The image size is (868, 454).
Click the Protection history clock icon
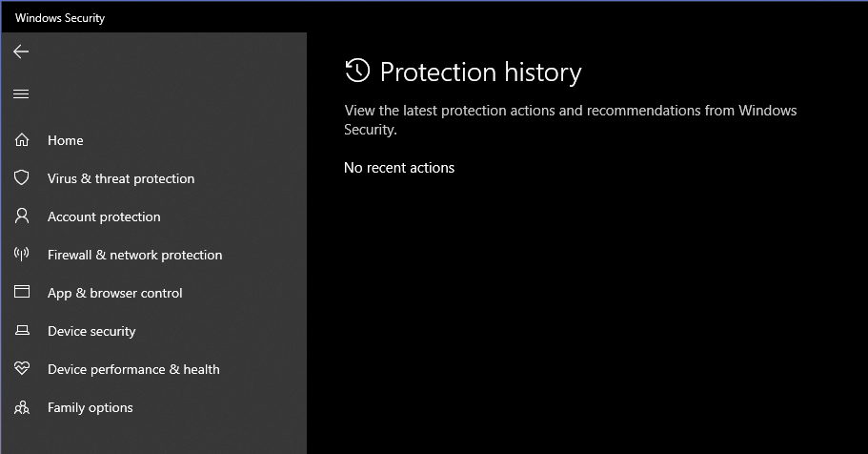(x=357, y=71)
